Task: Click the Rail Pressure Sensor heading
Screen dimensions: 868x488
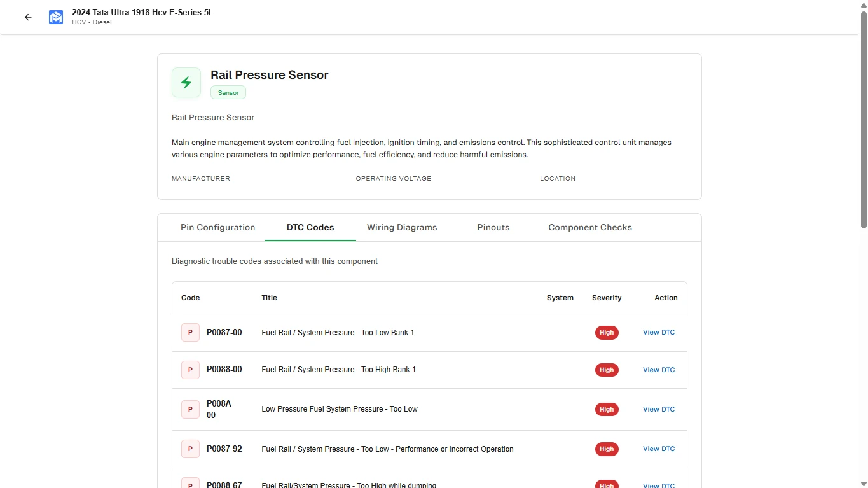Action: point(270,75)
